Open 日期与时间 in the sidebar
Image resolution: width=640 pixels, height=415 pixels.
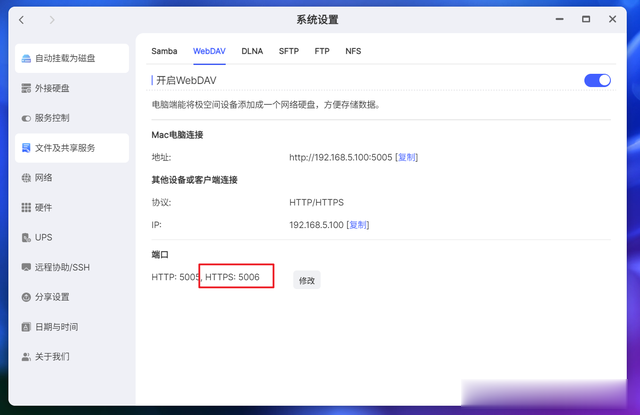point(72,327)
